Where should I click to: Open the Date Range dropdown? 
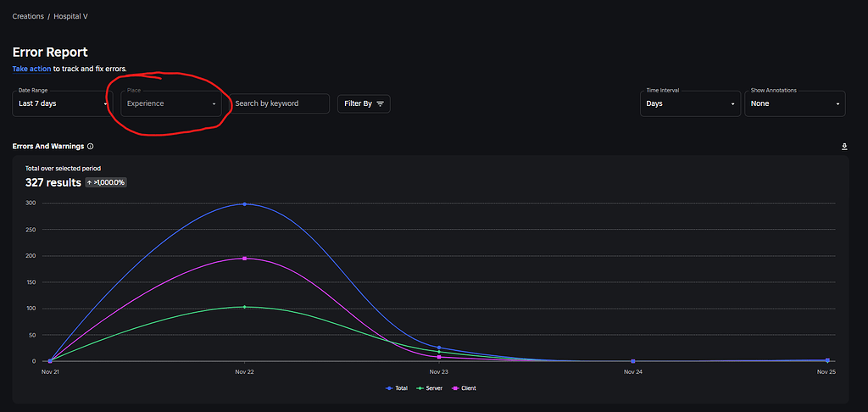(61, 103)
